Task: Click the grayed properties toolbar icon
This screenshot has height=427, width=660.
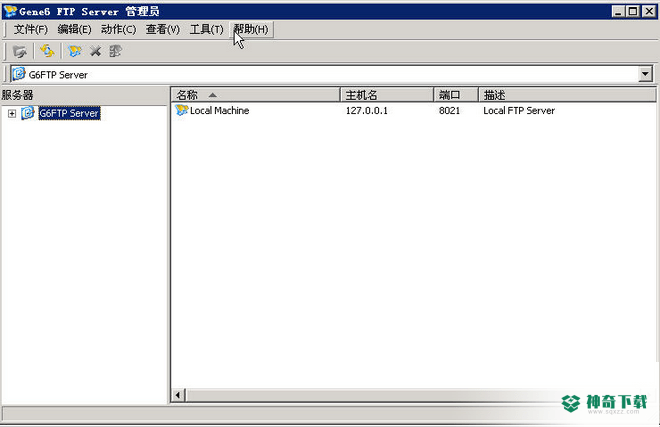Action: coord(115,51)
